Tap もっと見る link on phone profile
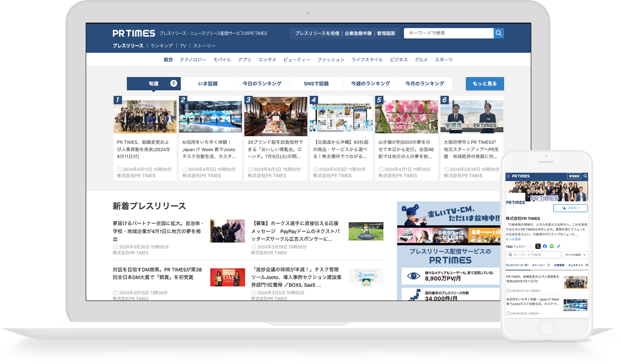 coord(514,239)
